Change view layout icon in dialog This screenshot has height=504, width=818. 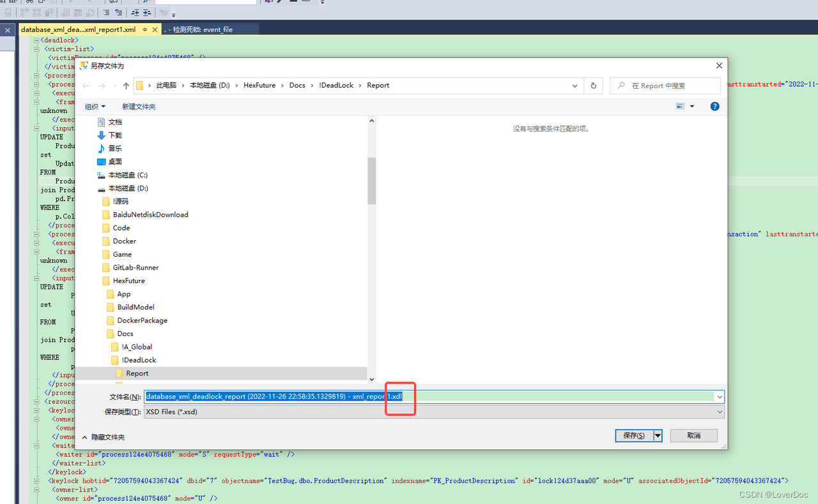pos(680,107)
